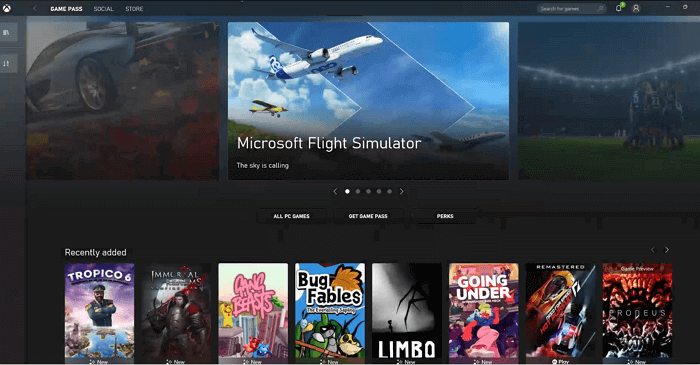700x365 pixels.
Task: Select the first carousel dot
Action: [x=347, y=191]
